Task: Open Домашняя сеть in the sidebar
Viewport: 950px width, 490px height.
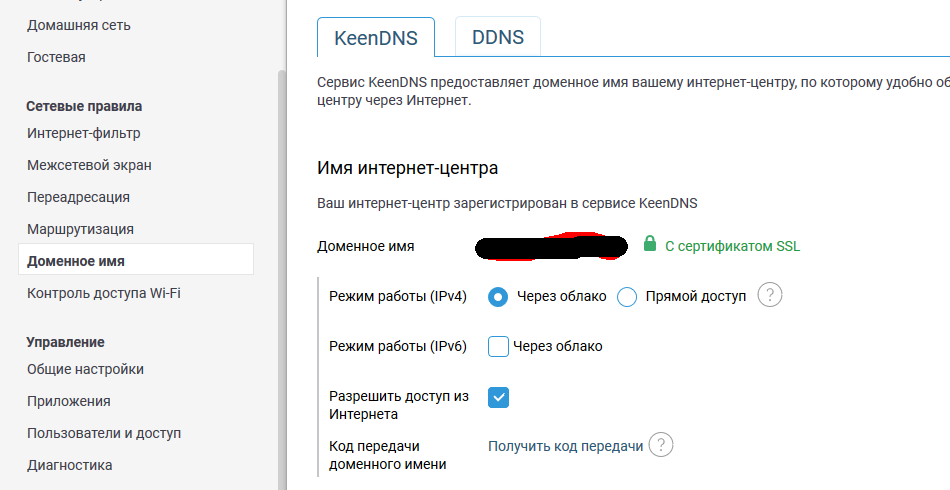Action: click(79, 25)
